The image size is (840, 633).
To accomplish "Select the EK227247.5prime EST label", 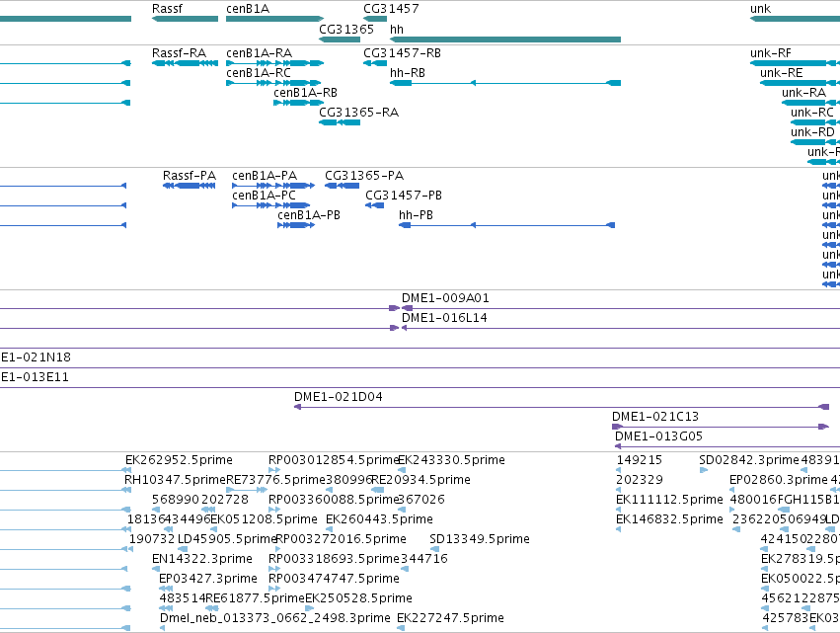I will pos(450,619).
